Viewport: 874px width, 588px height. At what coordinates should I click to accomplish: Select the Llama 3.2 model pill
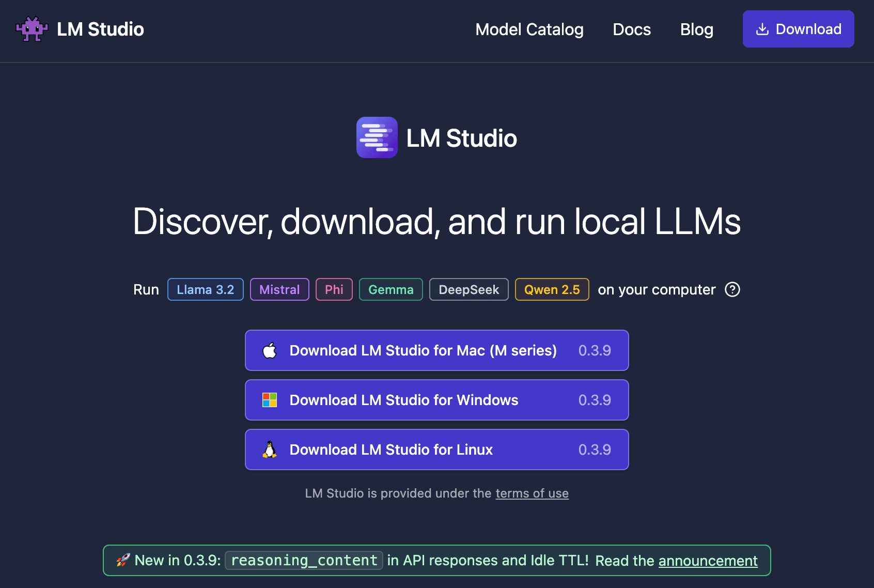(205, 289)
